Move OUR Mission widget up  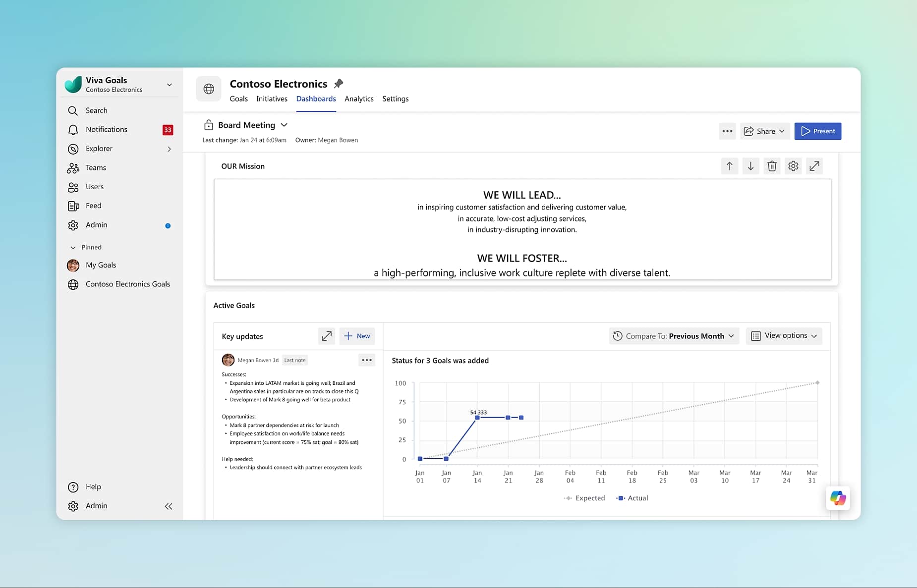[729, 166]
